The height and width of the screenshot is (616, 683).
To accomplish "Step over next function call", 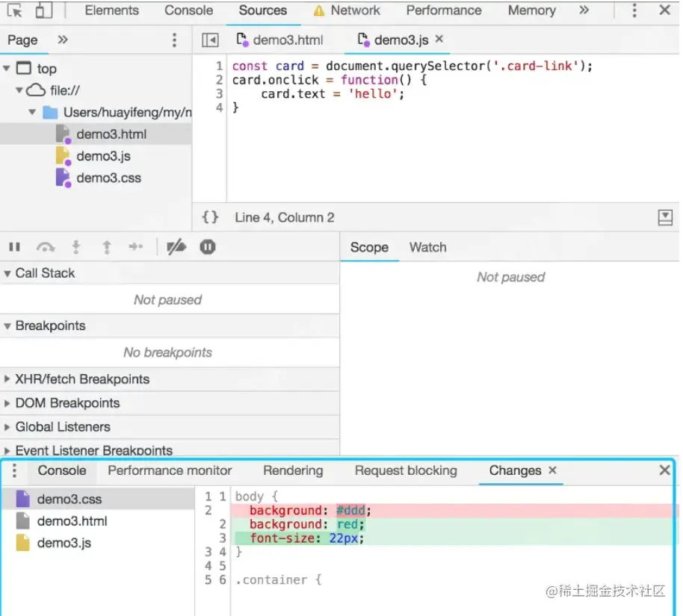I will click(46, 247).
